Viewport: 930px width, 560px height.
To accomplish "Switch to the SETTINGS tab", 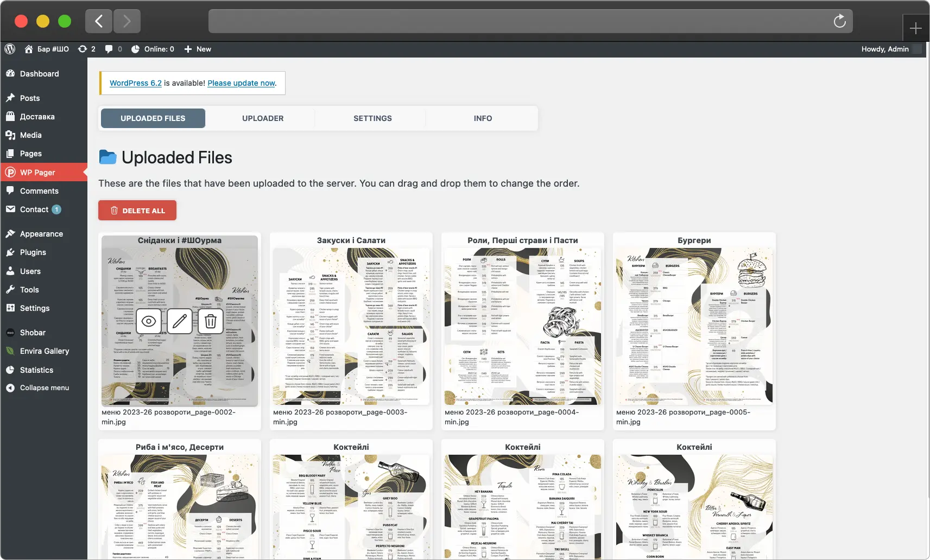I will pyautogui.click(x=372, y=118).
